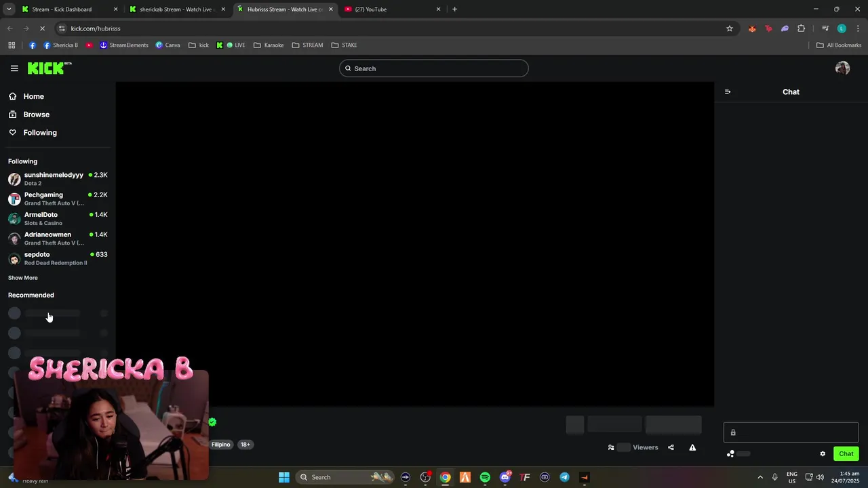The width and height of the screenshot is (868, 488).
Task: Click the 18+ tag
Action: click(245, 445)
